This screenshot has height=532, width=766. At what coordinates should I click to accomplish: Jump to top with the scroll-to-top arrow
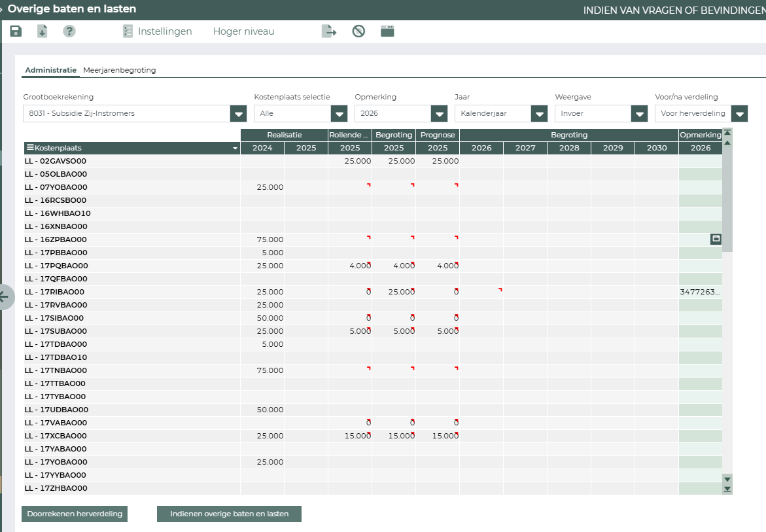pyautogui.click(x=727, y=132)
